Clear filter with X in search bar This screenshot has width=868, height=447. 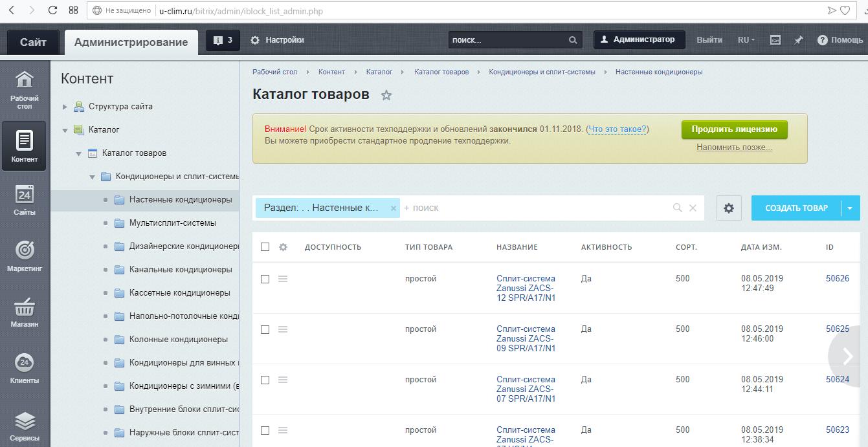[x=693, y=208]
